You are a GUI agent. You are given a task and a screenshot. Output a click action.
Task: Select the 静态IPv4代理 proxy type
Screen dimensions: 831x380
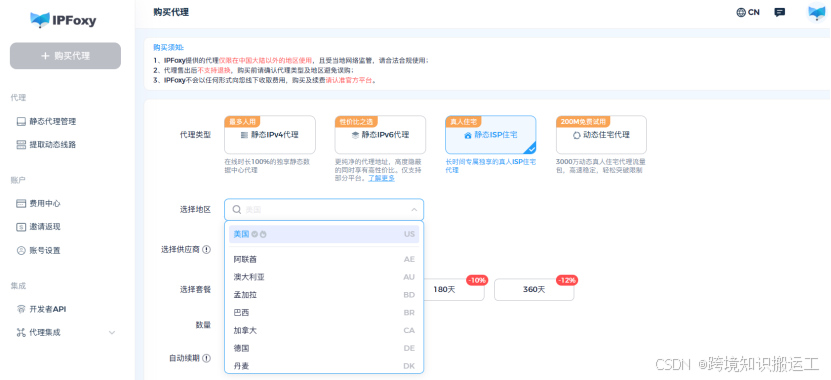point(270,135)
